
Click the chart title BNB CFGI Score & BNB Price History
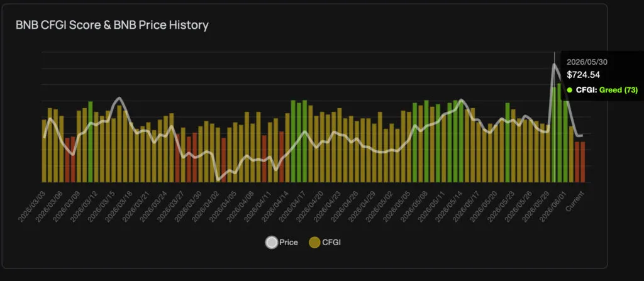[112, 25]
